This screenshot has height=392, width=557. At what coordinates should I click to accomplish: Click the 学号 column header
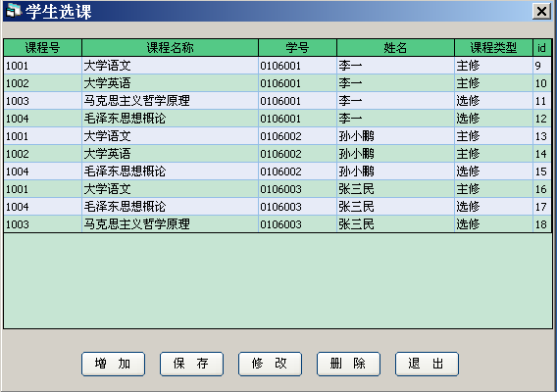pos(298,48)
